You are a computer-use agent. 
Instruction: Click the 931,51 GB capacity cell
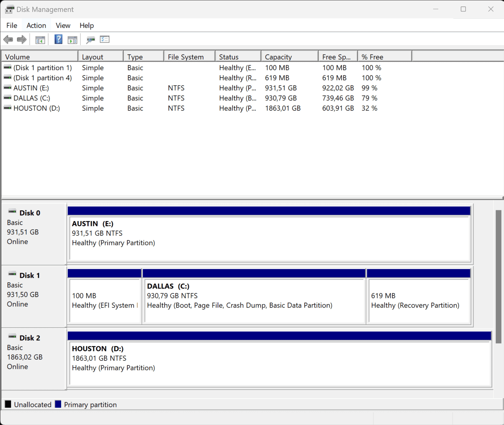tap(281, 88)
